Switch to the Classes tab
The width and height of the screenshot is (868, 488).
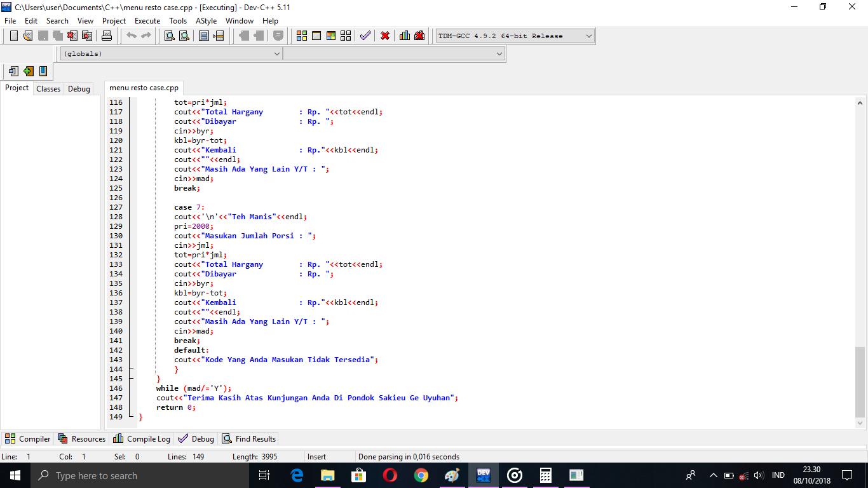48,88
